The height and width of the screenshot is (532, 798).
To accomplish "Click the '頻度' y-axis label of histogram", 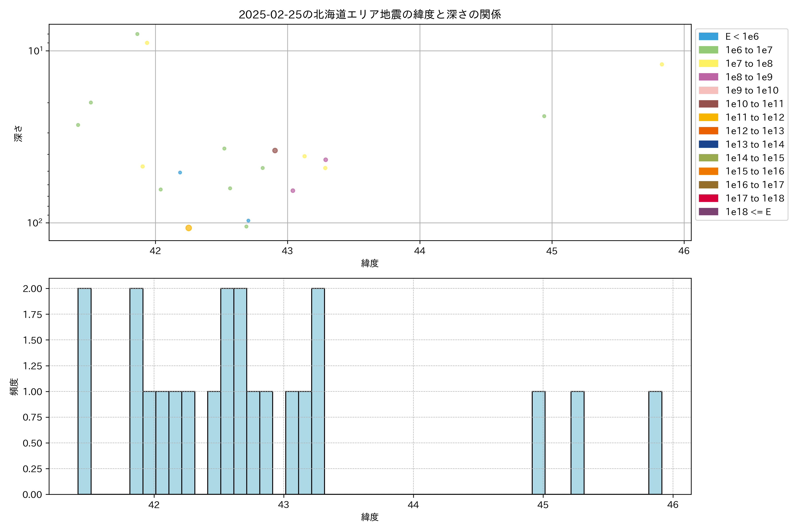I will pyautogui.click(x=14, y=386).
